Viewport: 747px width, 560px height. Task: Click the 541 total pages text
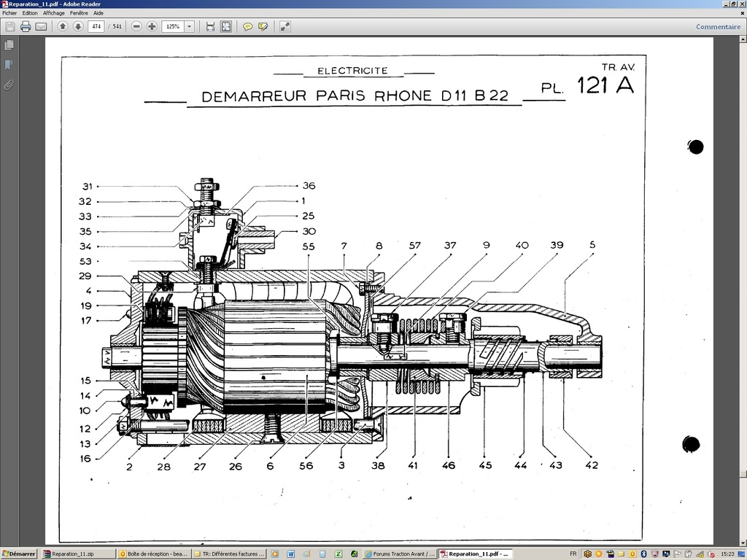[x=117, y=27]
